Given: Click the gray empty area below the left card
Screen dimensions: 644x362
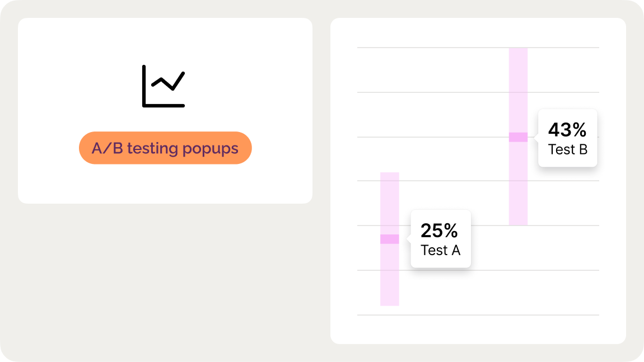Looking at the screenshot, I should (x=165, y=280).
